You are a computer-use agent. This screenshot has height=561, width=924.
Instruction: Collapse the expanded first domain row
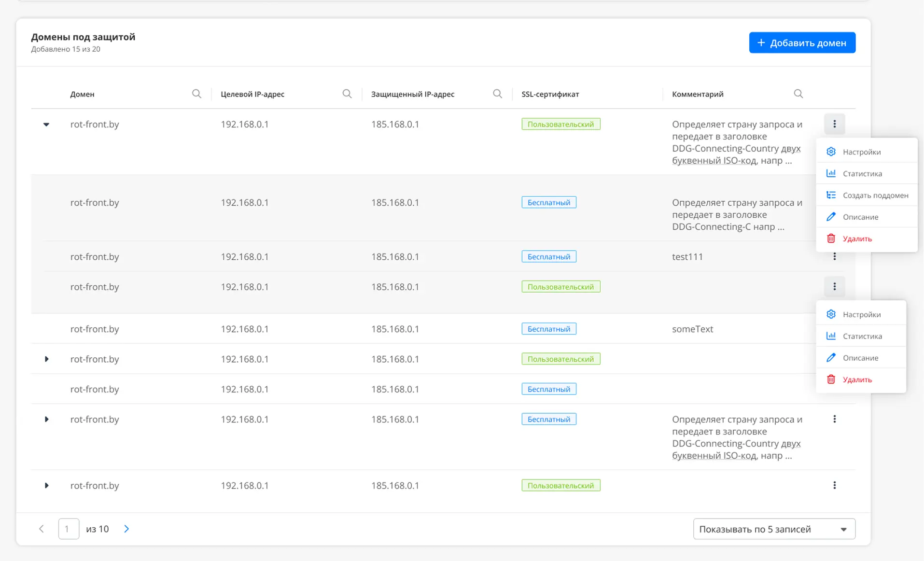click(46, 125)
